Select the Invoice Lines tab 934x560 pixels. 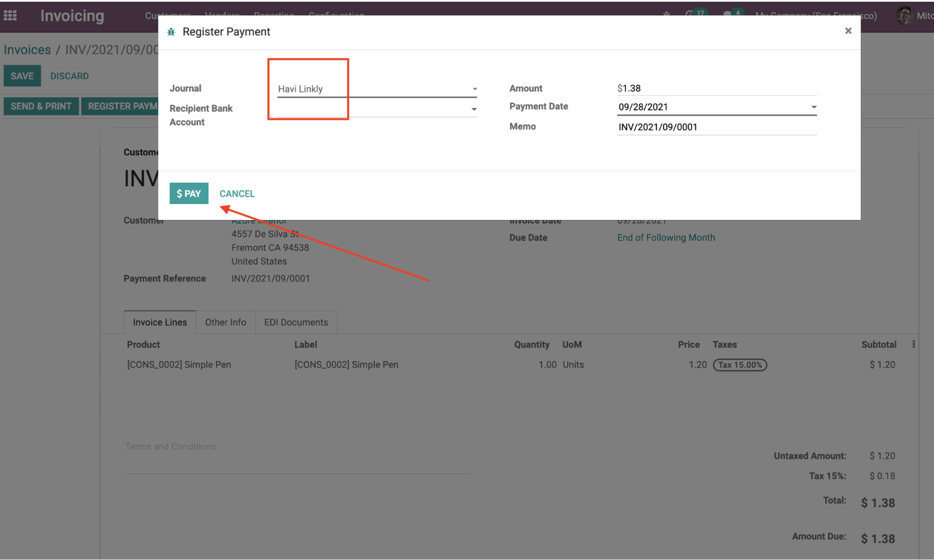[159, 322]
